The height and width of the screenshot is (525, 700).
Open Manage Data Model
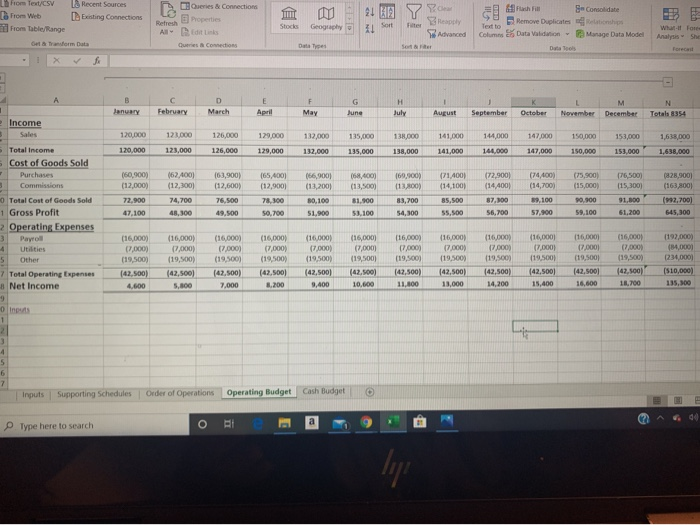pyautogui.click(x=610, y=34)
